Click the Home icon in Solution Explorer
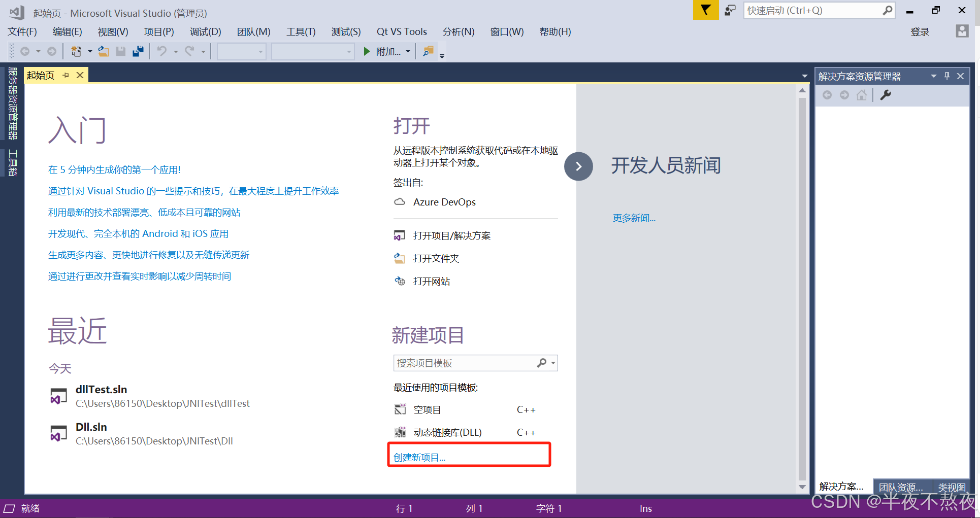This screenshot has height=518, width=980. tap(862, 94)
